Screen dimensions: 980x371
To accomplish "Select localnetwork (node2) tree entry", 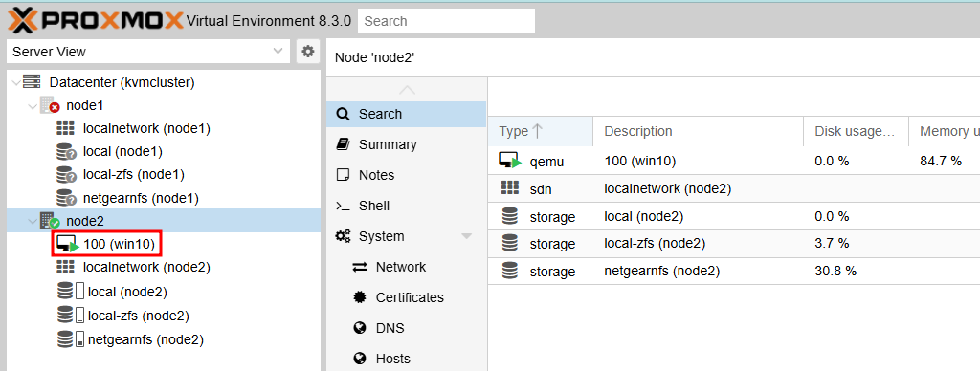I will [x=146, y=268].
